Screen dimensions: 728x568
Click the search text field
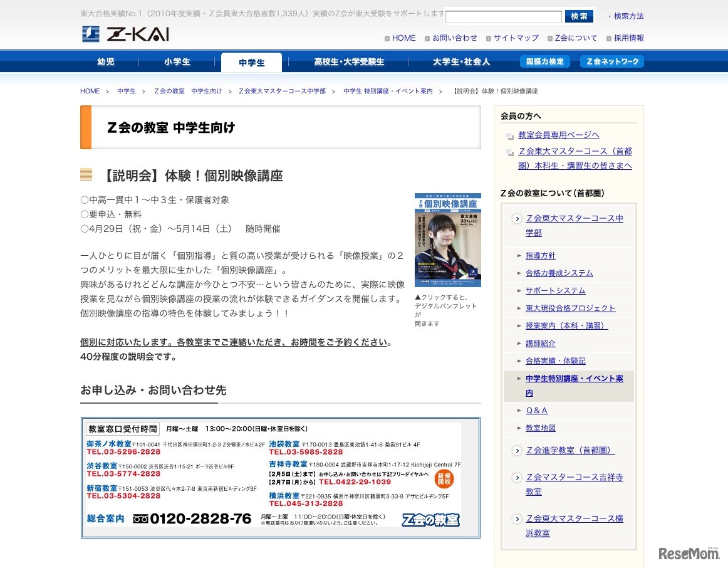(x=503, y=17)
